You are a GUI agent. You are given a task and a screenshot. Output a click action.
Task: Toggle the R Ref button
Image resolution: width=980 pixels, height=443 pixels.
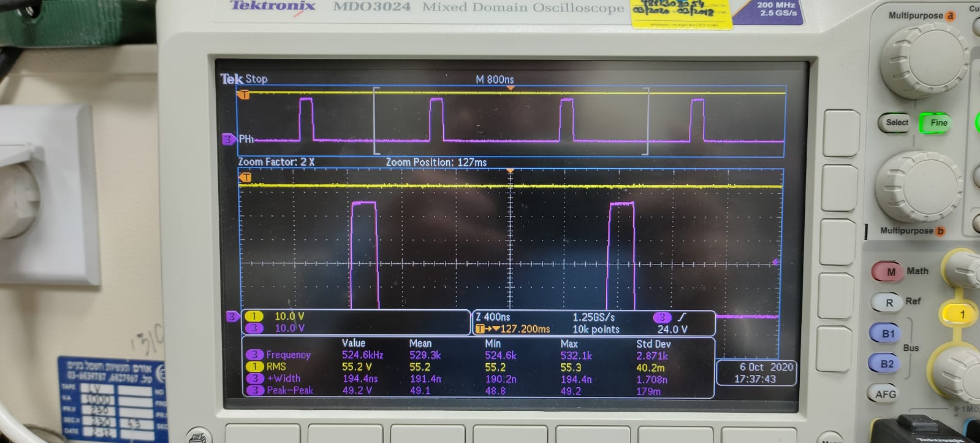(888, 302)
